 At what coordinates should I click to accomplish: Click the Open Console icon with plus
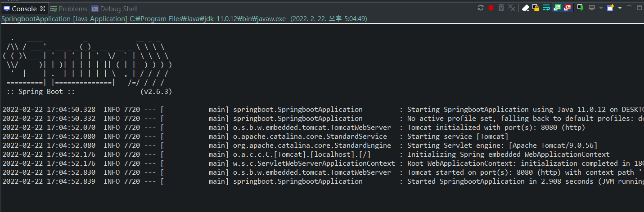(611, 8)
